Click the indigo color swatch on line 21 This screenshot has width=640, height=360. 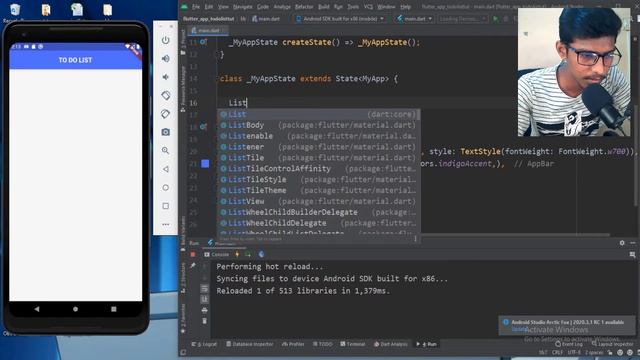(205, 164)
